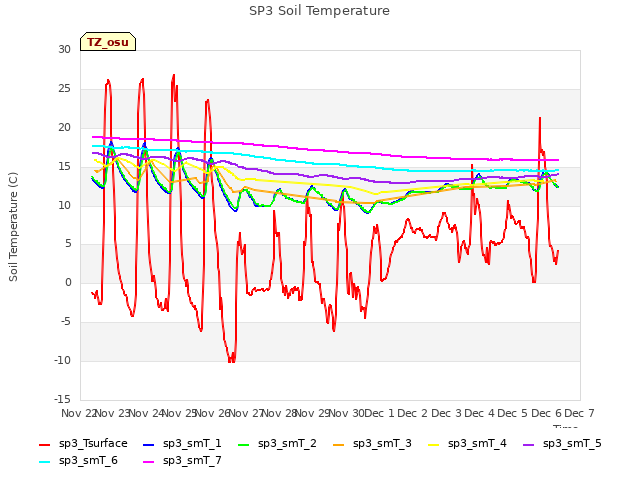Select the sp3_smT_7 legend label
640x480 pixels.
pyautogui.click(x=192, y=461)
